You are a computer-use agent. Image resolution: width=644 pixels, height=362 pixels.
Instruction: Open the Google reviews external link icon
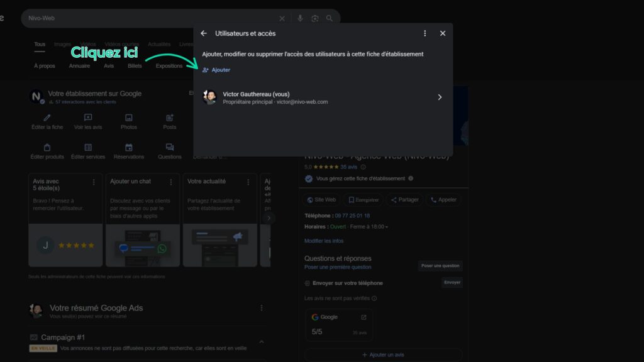364,317
